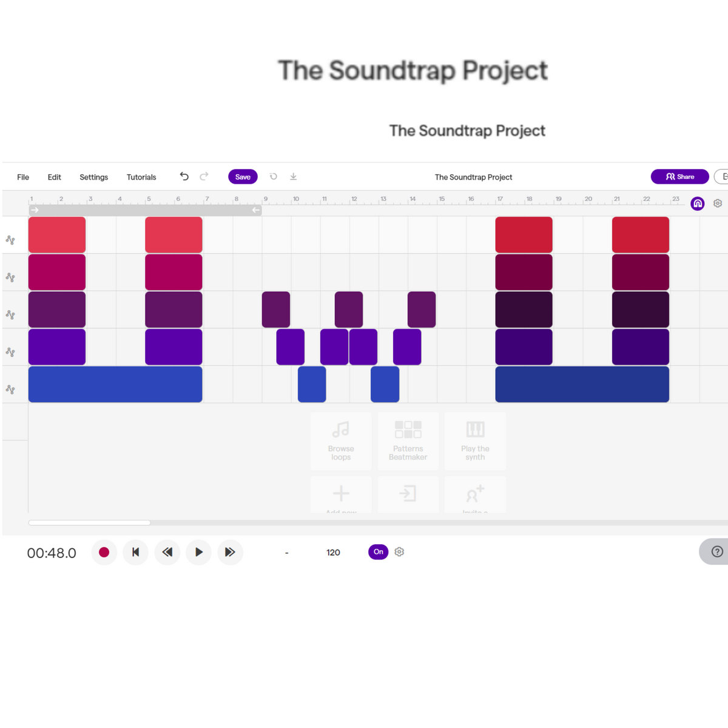The image size is (728, 728).
Task: Toggle the metronome On switch
Action: [378, 552]
